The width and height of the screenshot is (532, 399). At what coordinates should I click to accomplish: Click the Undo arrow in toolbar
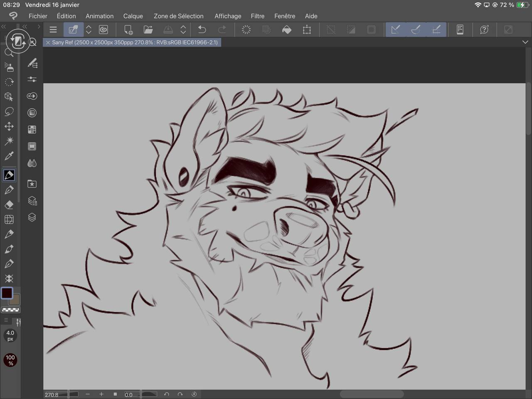tap(202, 30)
